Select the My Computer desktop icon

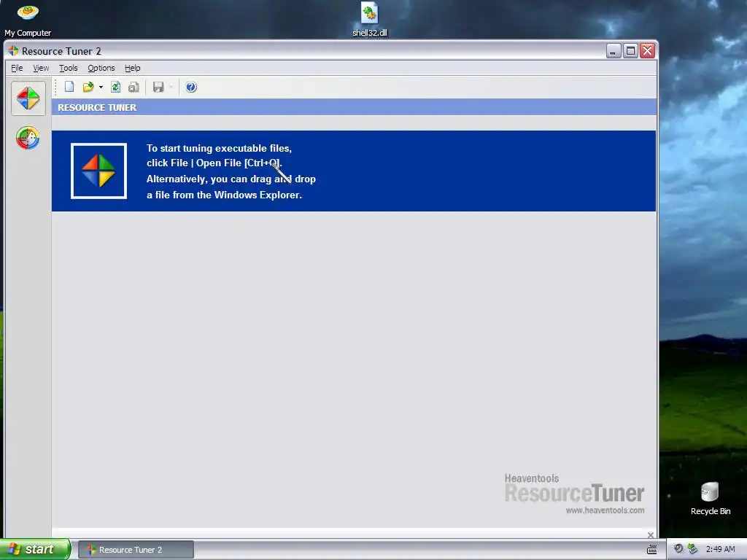tap(28, 20)
